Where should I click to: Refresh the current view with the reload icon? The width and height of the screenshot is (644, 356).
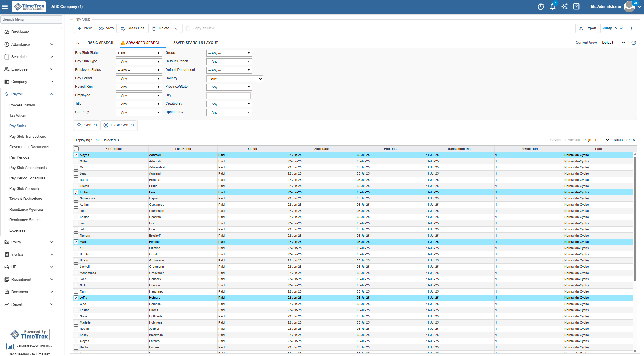pos(634,43)
